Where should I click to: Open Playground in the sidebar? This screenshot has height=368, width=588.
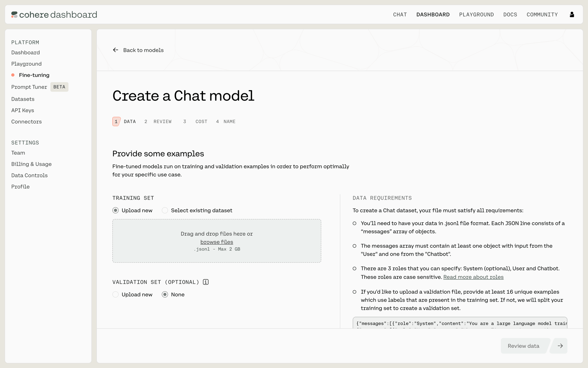[x=26, y=64]
